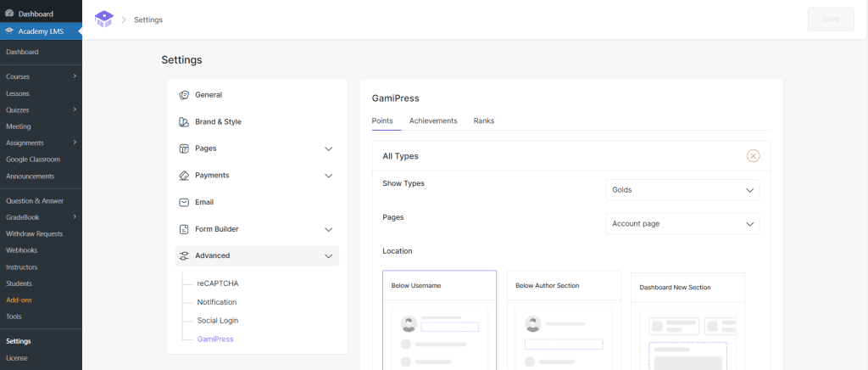The image size is (868, 370).
Task: Click the Pages layout icon
Action: (184, 149)
